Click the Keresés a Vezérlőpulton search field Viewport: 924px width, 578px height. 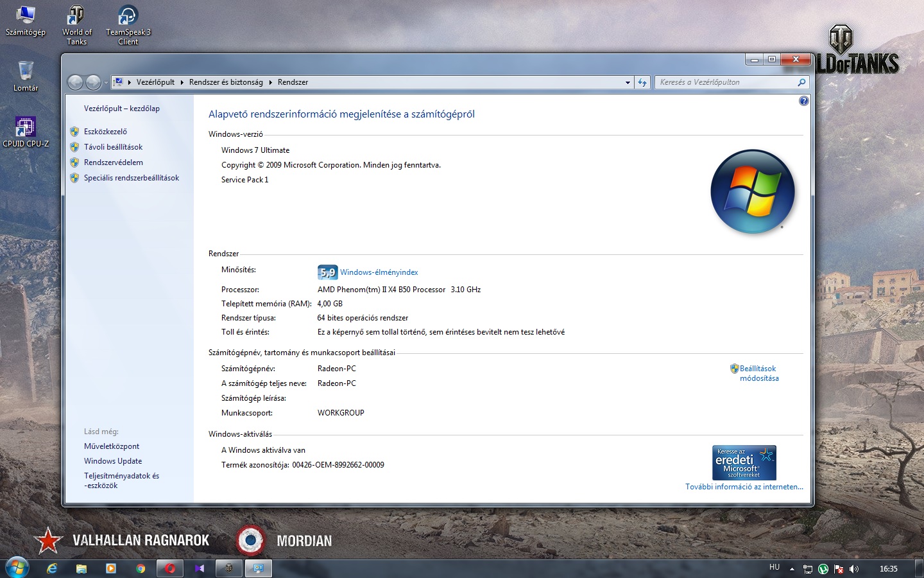pyautogui.click(x=725, y=82)
